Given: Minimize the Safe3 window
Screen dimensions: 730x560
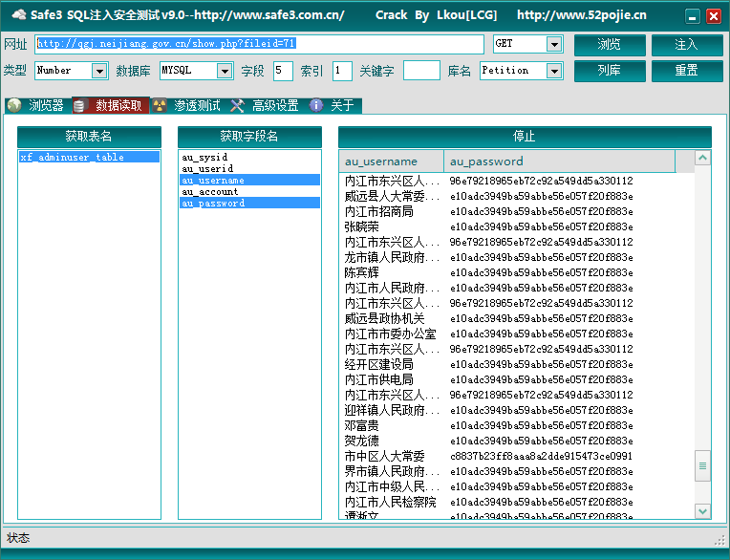Looking at the screenshot, I should pos(693,17).
